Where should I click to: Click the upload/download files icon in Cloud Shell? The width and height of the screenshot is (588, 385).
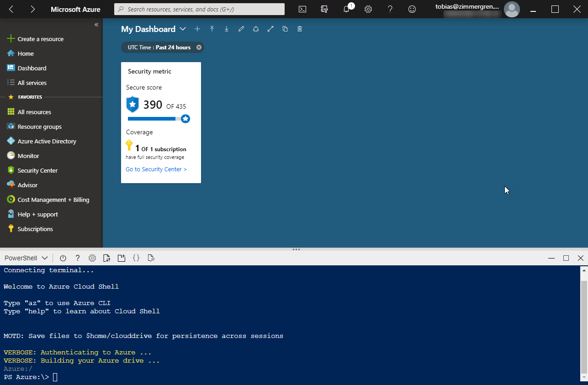(106, 258)
